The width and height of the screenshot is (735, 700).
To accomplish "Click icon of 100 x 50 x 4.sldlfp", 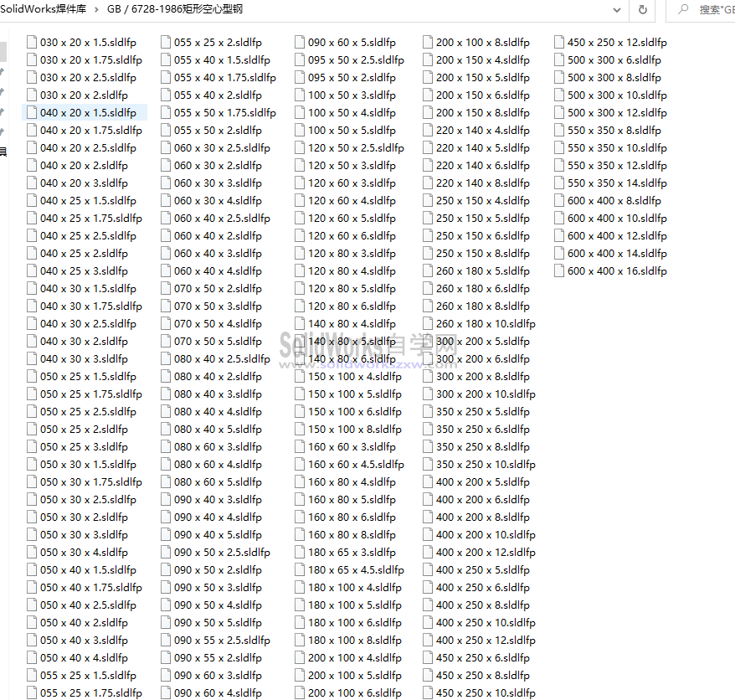I will point(300,112).
